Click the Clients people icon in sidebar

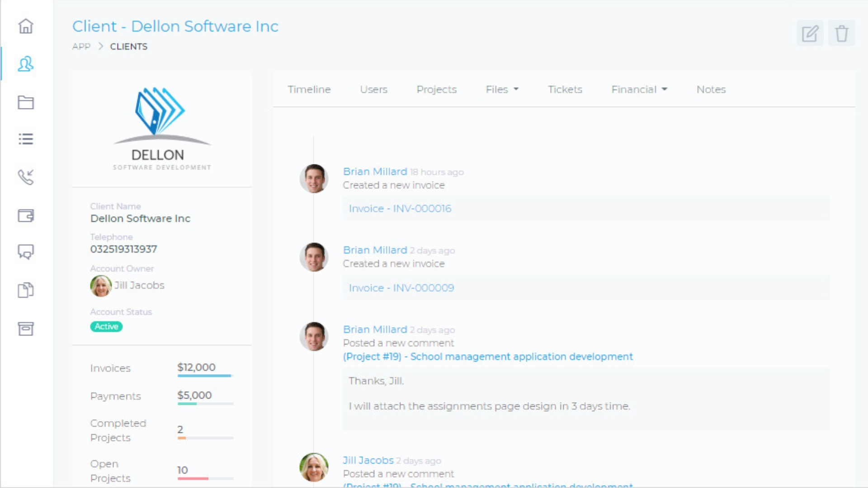(26, 64)
